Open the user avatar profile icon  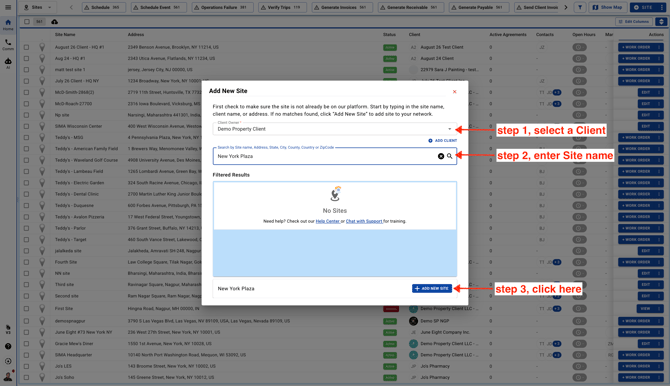(x=8, y=376)
